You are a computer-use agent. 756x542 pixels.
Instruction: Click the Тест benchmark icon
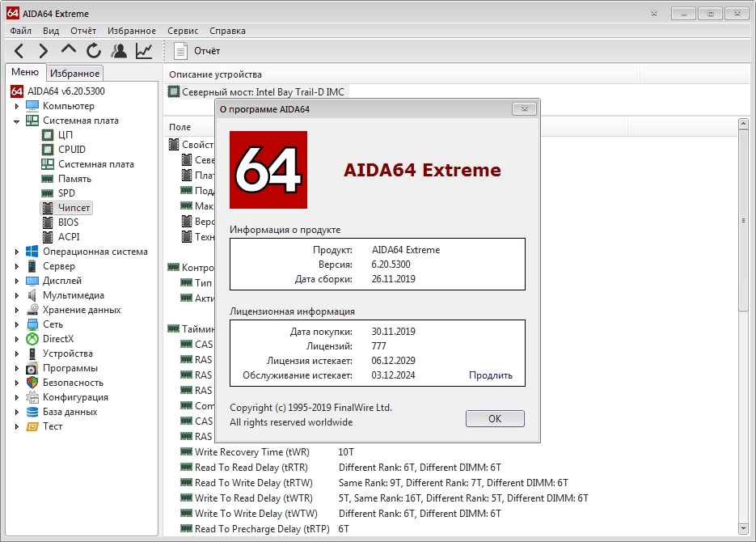click(32, 426)
